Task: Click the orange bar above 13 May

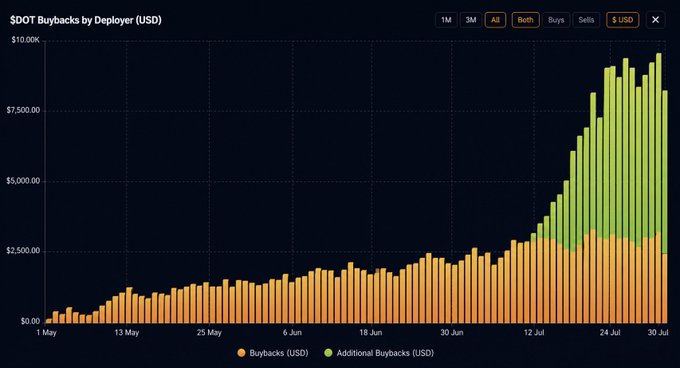Action: tap(129, 305)
